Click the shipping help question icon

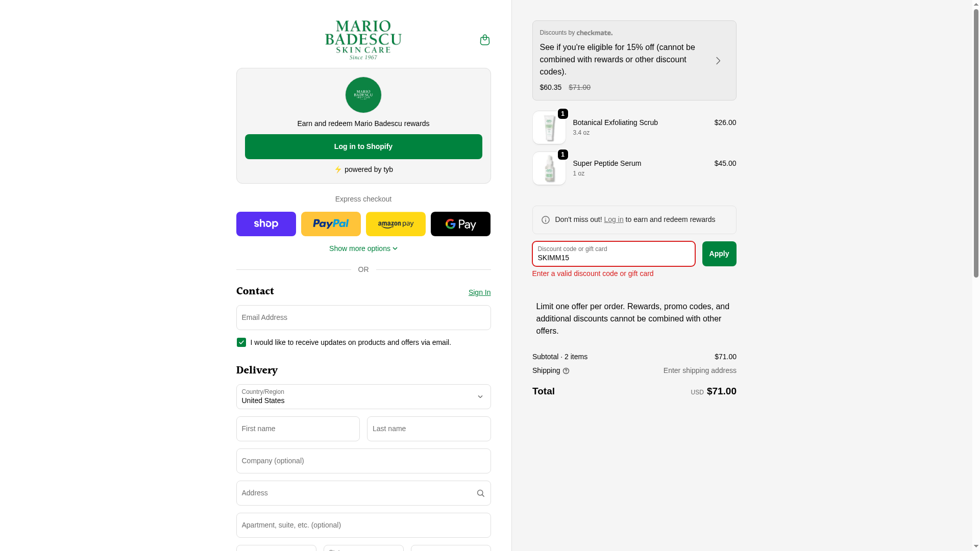pos(566,371)
